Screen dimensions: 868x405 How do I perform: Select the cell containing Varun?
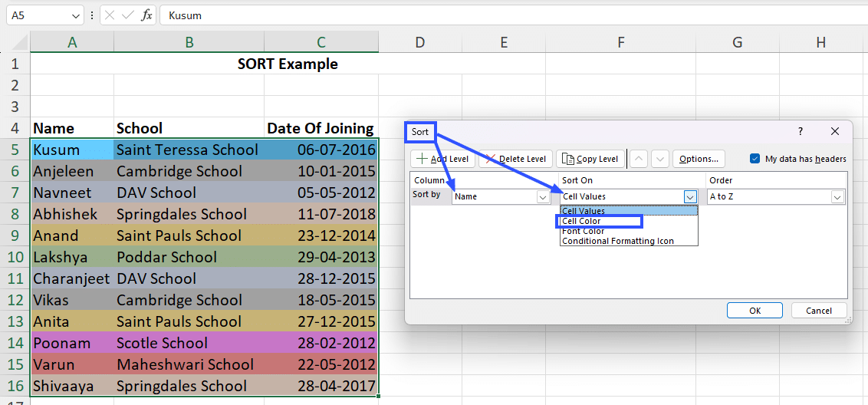[x=72, y=364]
